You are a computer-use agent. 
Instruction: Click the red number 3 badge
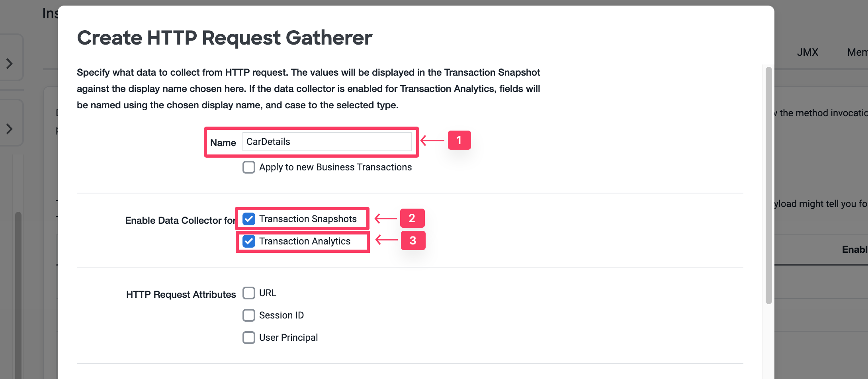pyautogui.click(x=413, y=240)
